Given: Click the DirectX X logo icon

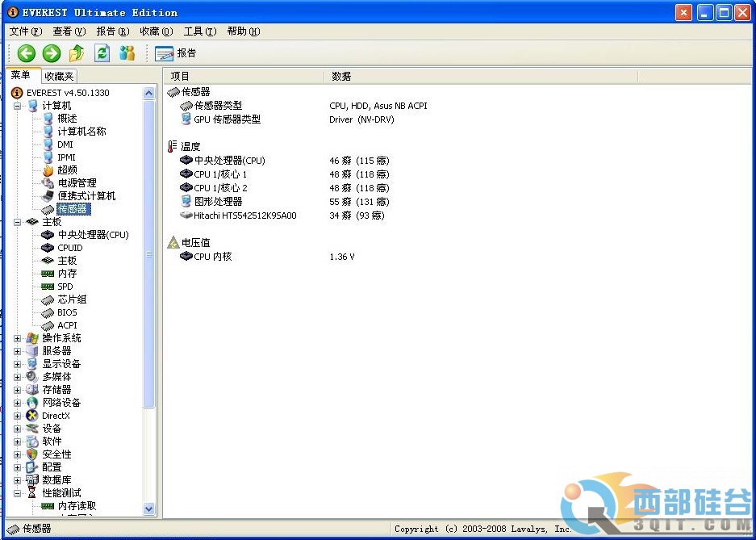Looking at the screenshot, I should pyautogui.click(x=32, y=416).
